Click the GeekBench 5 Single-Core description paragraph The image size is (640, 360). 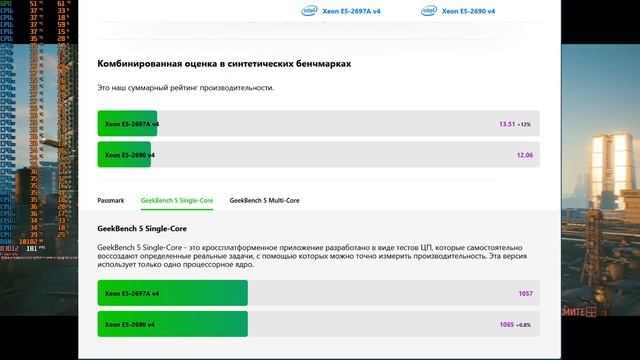[312, 256]
